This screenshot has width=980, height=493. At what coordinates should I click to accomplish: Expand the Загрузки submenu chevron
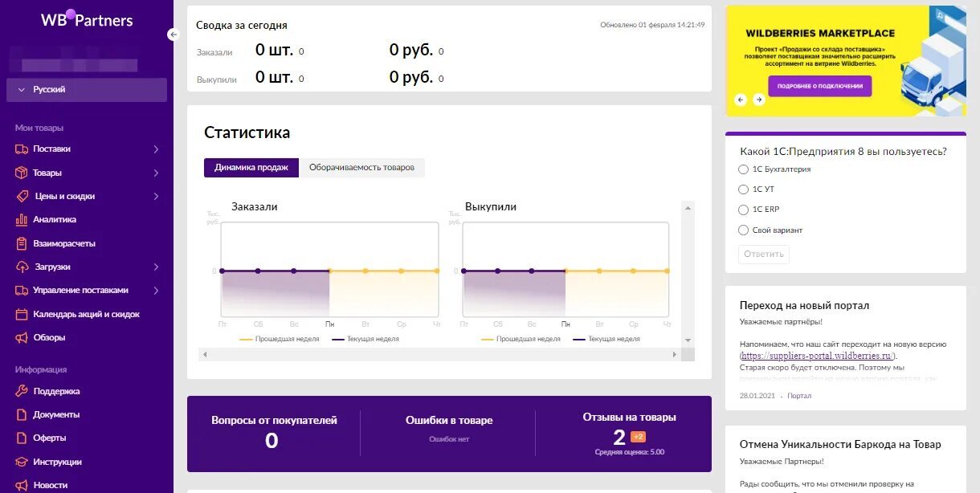point(156,267)
